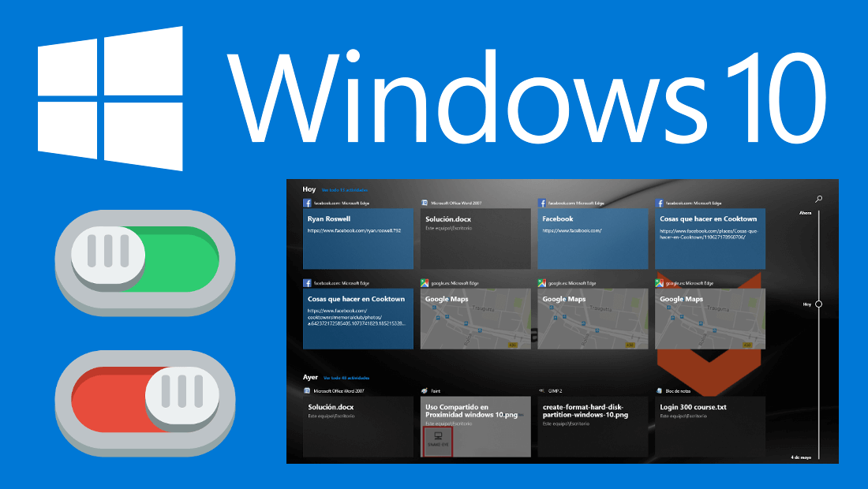Open 'Ver todo 15 actividades' link
The width and height of the screenshot is (868, 489).
point(345,190)
